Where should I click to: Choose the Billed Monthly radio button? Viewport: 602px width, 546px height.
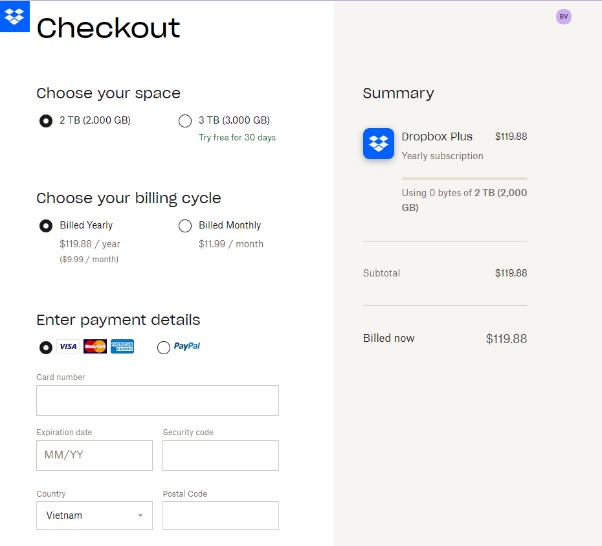coord(185,226)
